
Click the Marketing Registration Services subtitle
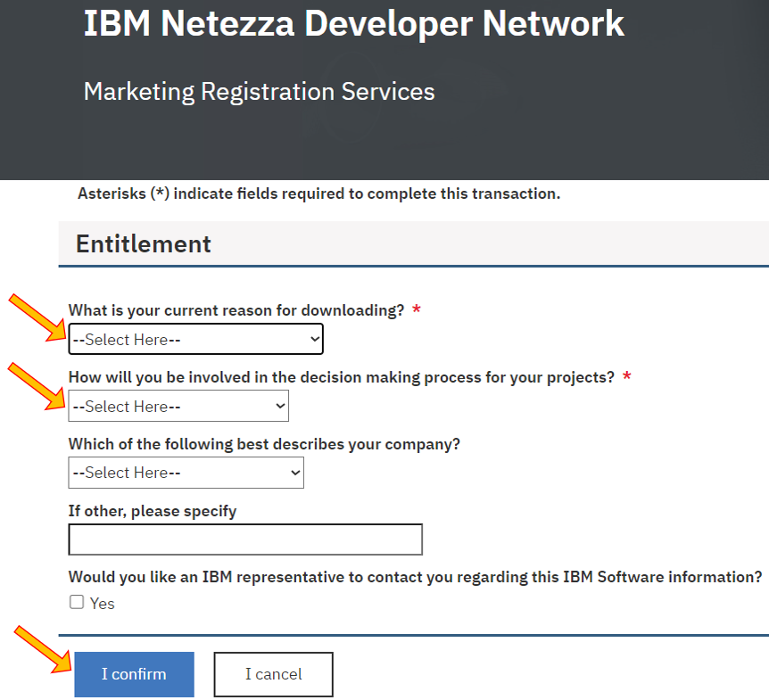[x=258, y=91]
